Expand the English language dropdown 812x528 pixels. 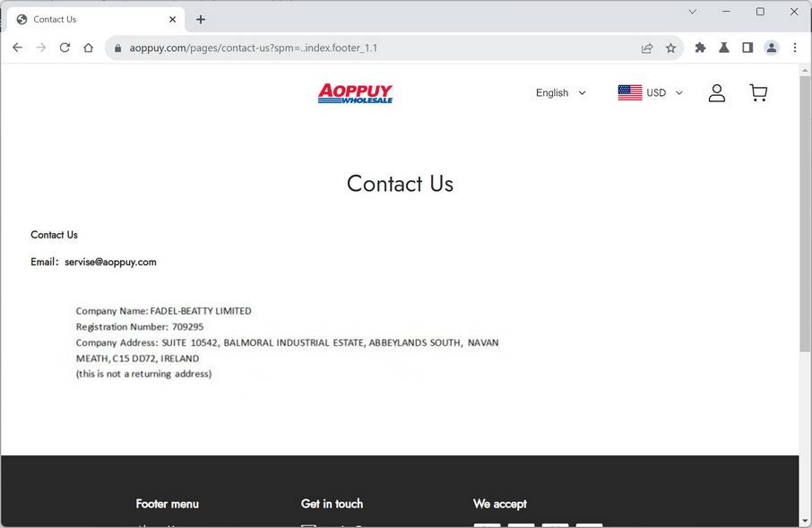561,92
